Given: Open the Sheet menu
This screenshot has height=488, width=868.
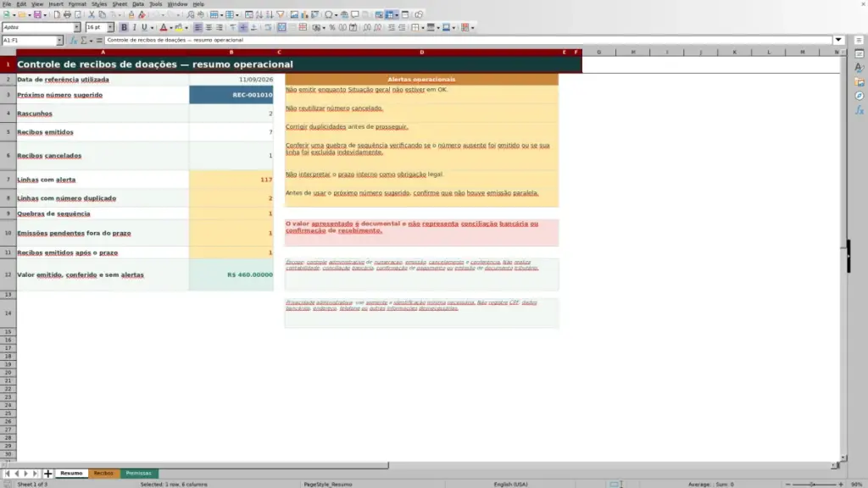Looking at the screenshot, I should (120, 4).
